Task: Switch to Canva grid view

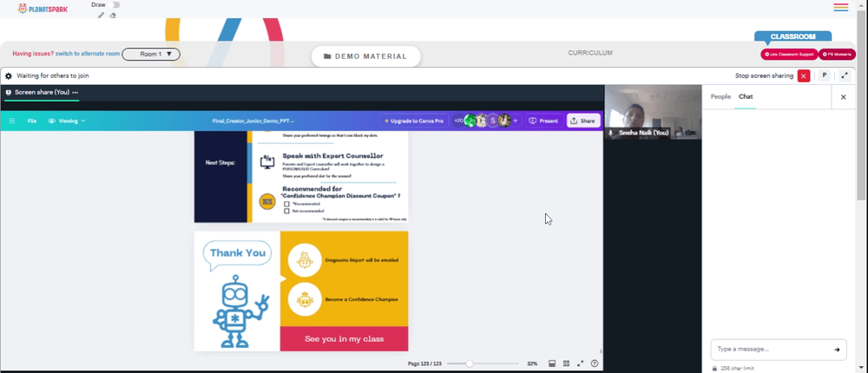Action: (566, 363)
